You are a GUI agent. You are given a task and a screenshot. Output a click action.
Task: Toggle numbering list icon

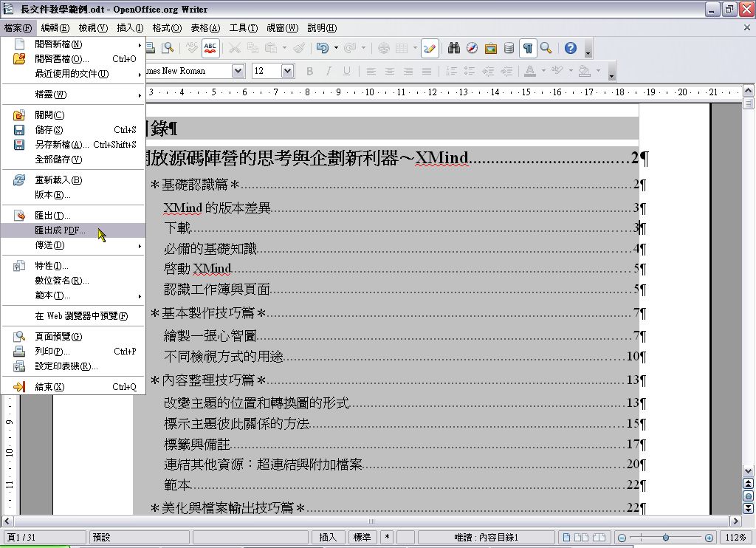451,72
